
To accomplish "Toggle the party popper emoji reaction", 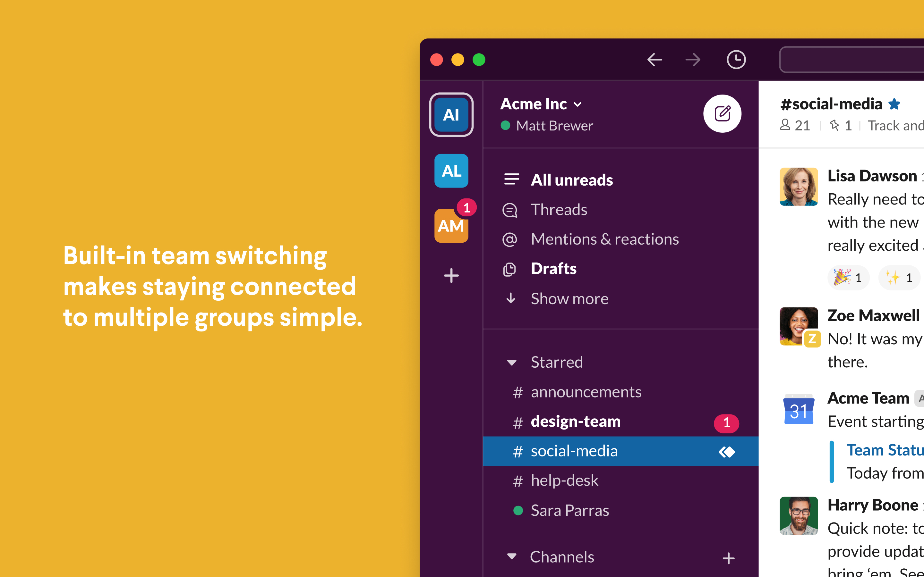I will click(848, 277).
